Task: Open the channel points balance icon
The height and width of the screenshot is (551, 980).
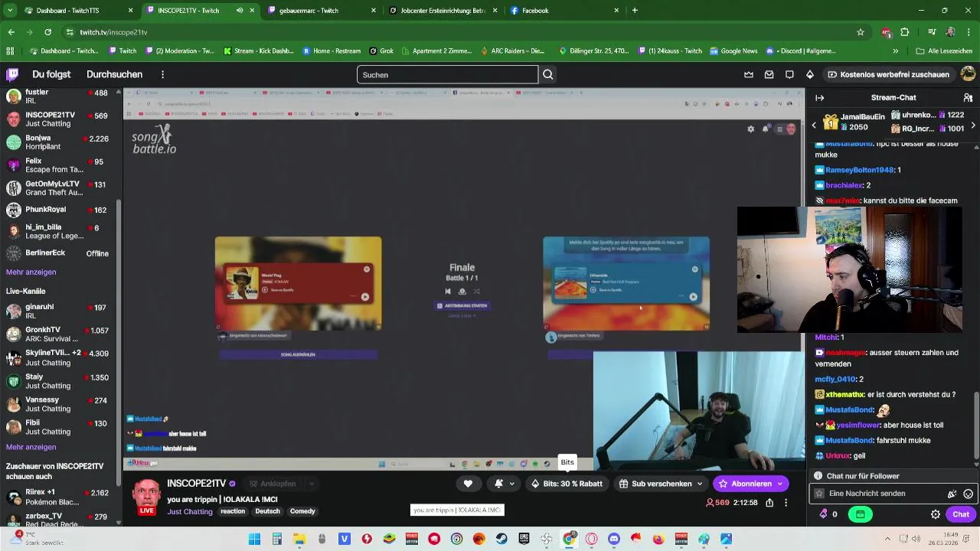Action: coord(823,514)
